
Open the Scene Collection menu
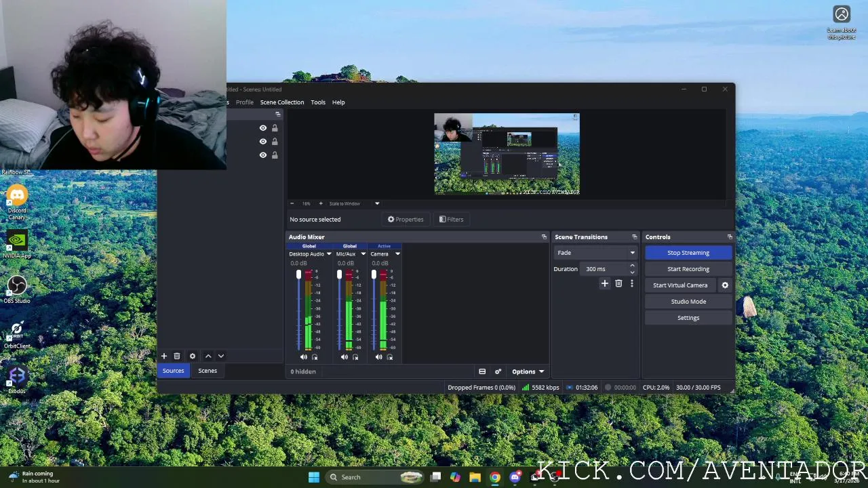pyautogui.click(x=282, y=102)
